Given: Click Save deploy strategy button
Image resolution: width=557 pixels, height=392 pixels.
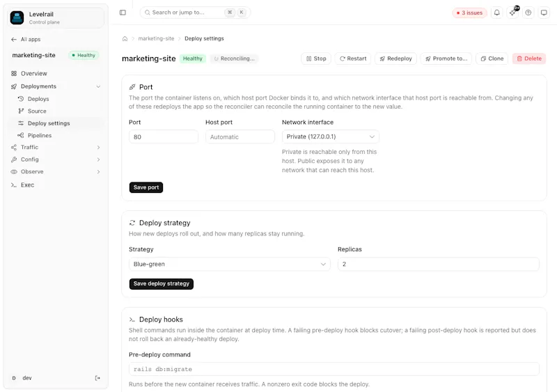Looking at the screenshot, I should [162, 283].
